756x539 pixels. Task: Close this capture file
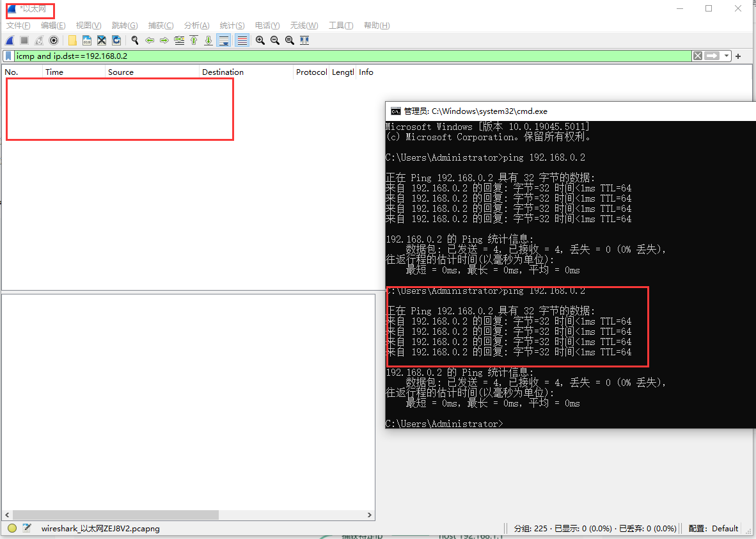(102, 40)
